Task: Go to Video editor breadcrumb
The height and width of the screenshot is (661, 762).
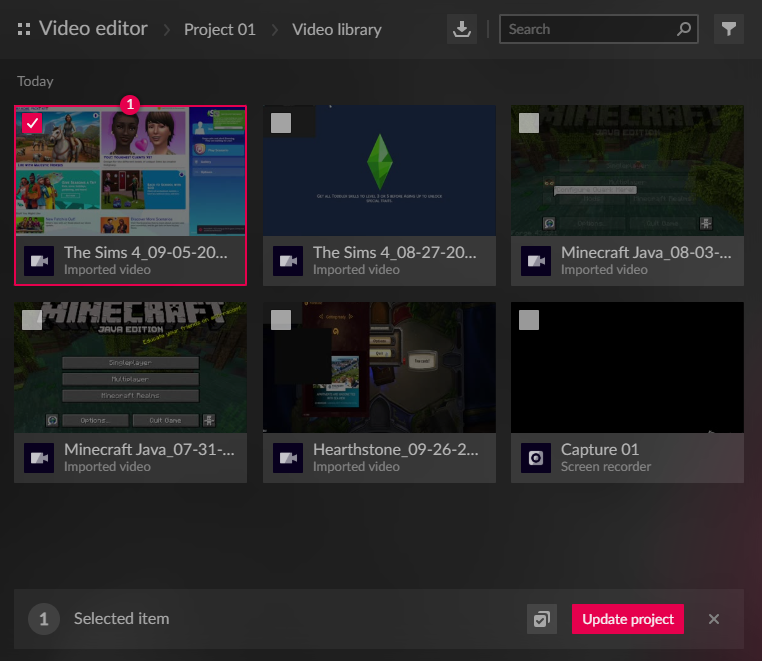Action: [x=93, y=29]
